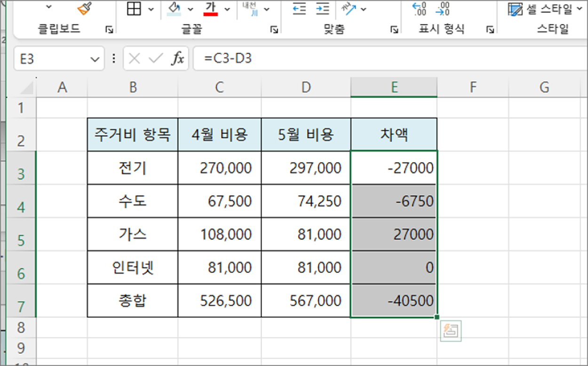Select the 인터넷 cell

[133, 268]
